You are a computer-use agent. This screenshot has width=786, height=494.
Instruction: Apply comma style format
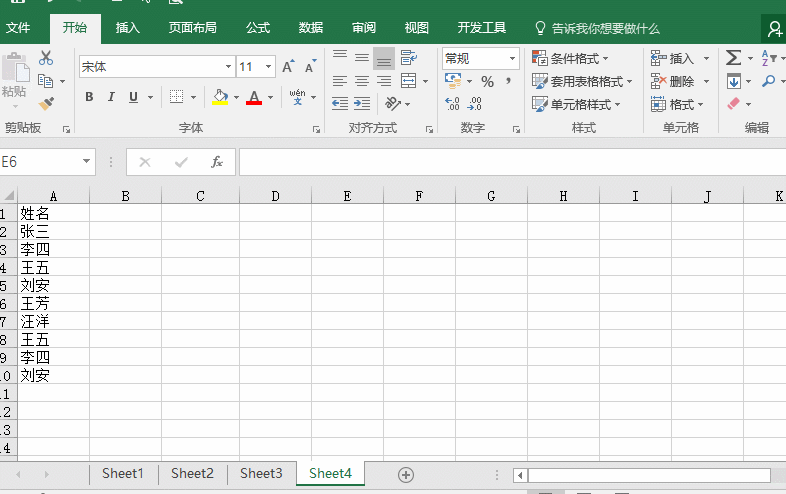click(508, 81)
